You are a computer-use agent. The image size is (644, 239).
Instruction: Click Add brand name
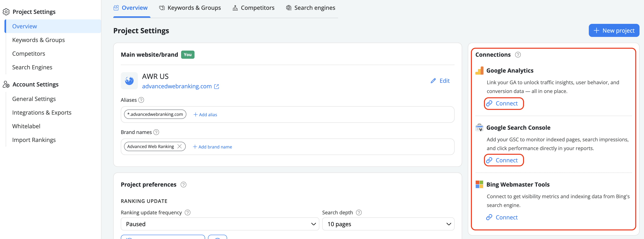point(212,147)
